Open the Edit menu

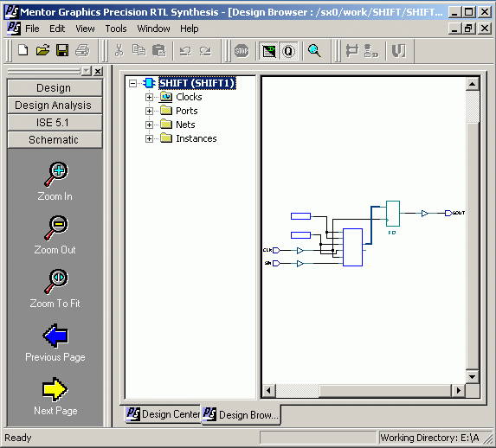tap(57, 29)
